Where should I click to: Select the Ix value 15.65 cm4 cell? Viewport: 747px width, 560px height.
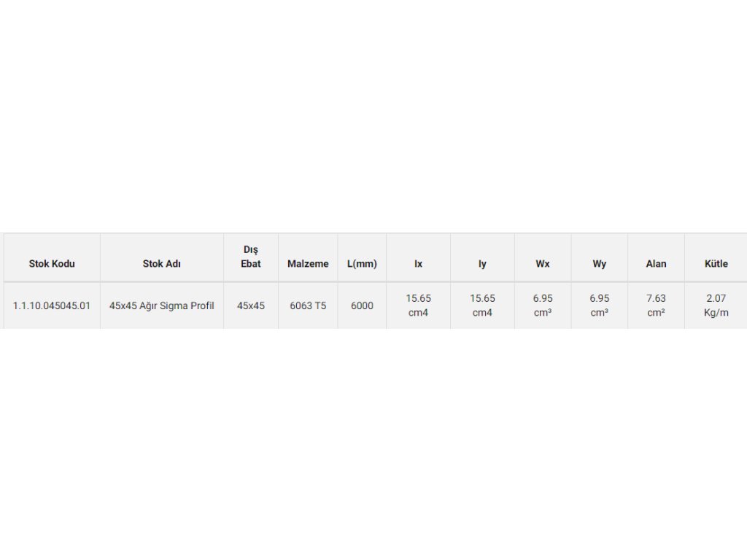click(418, 306)
